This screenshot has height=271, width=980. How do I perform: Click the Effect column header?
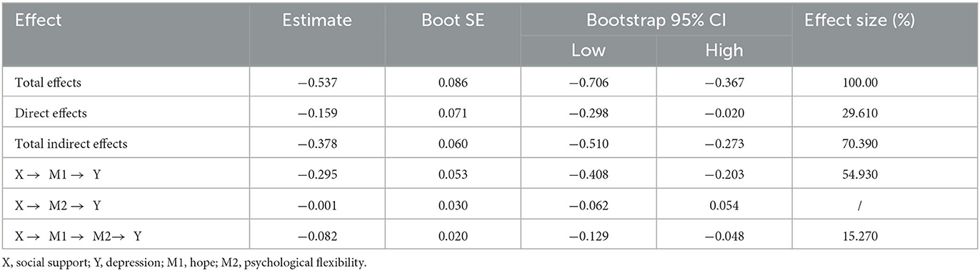tap(37, 20)
